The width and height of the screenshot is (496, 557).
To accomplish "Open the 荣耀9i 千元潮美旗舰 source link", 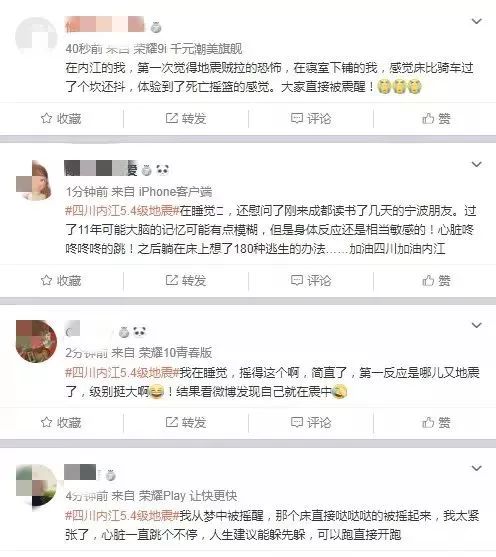I will tap(188, 49).
